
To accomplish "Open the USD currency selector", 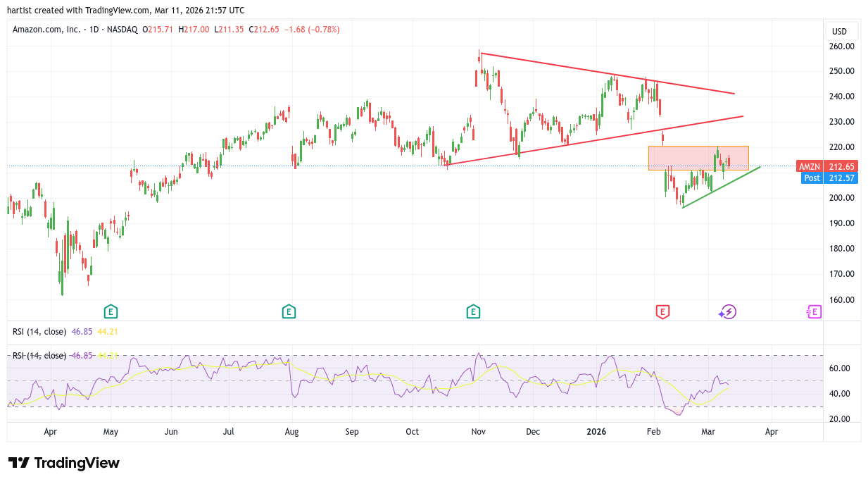I will pos(839,31).
